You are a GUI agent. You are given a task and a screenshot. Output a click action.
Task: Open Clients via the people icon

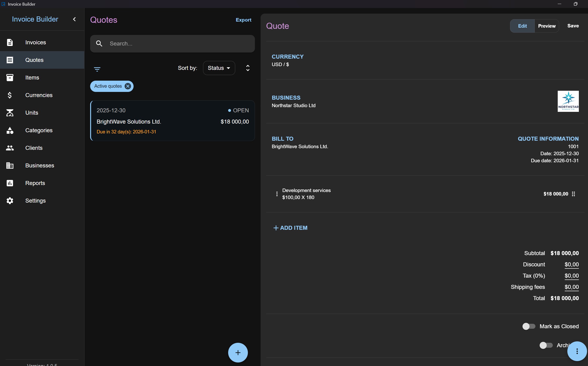coord(10,148)
